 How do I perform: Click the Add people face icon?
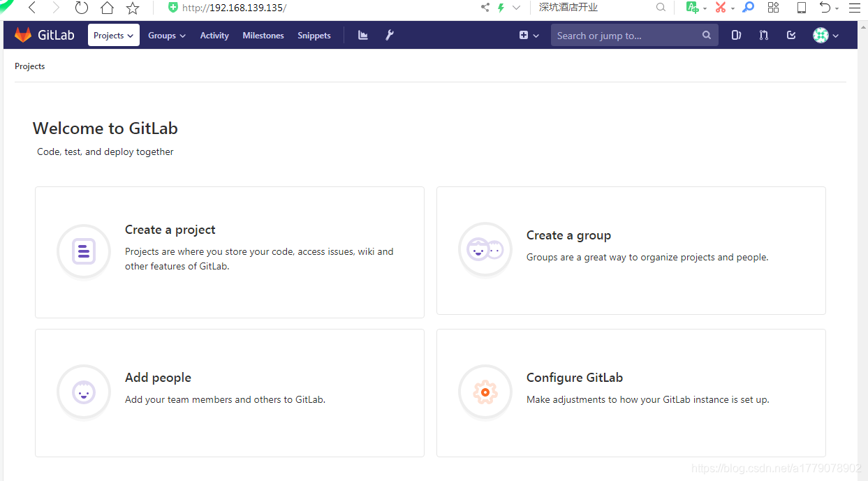(x=84, y=392)
